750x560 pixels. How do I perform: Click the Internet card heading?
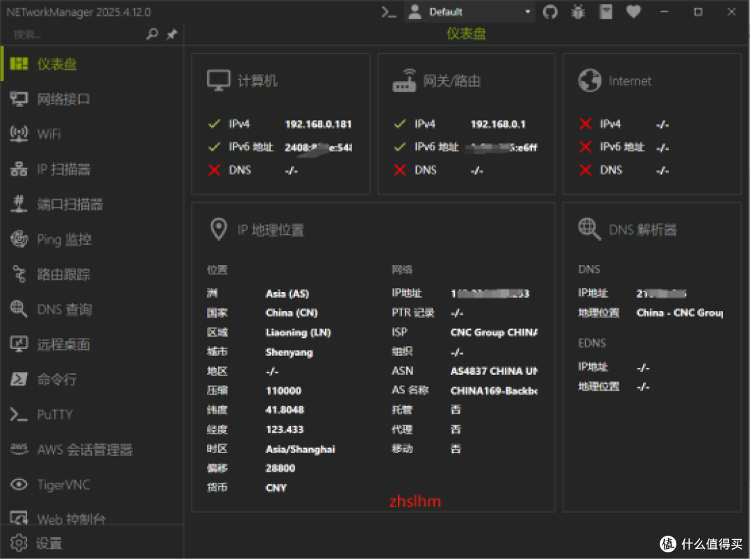click(x=629, y=80)
